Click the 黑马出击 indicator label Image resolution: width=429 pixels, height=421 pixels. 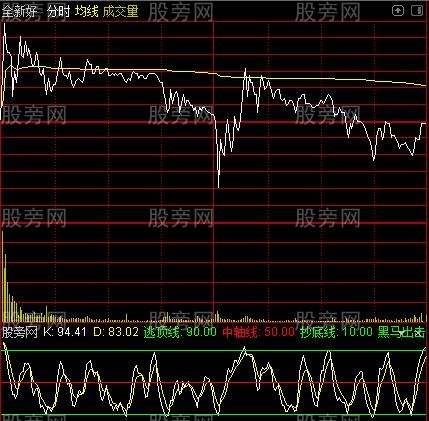pos(401,332)
